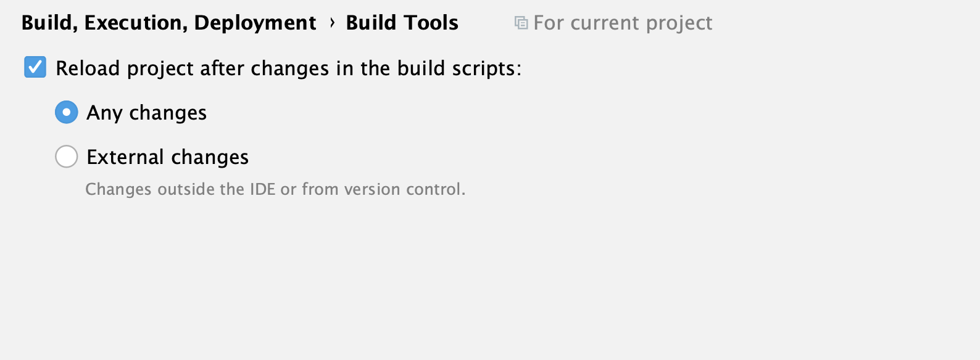Viewport: 980px width, 360px height.
Task: Click the breadcrumb arrow before Build Tools
Action: [x=332, y=23]
